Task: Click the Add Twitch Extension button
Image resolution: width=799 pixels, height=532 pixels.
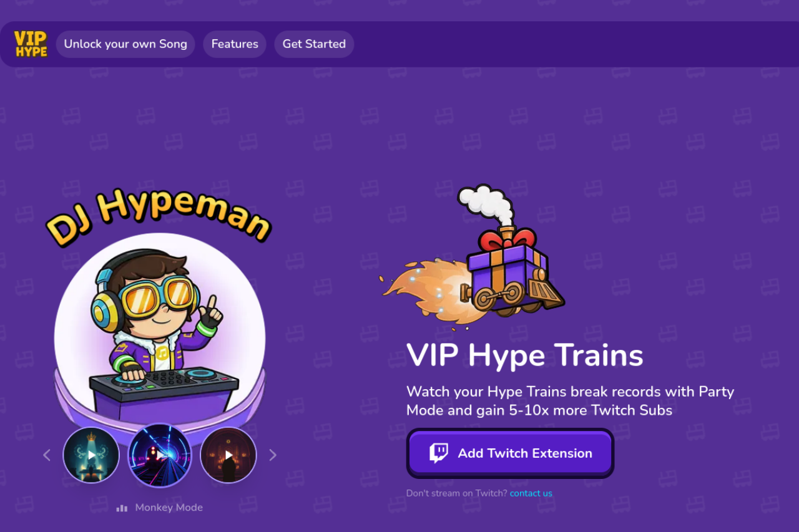Action: 511,453
